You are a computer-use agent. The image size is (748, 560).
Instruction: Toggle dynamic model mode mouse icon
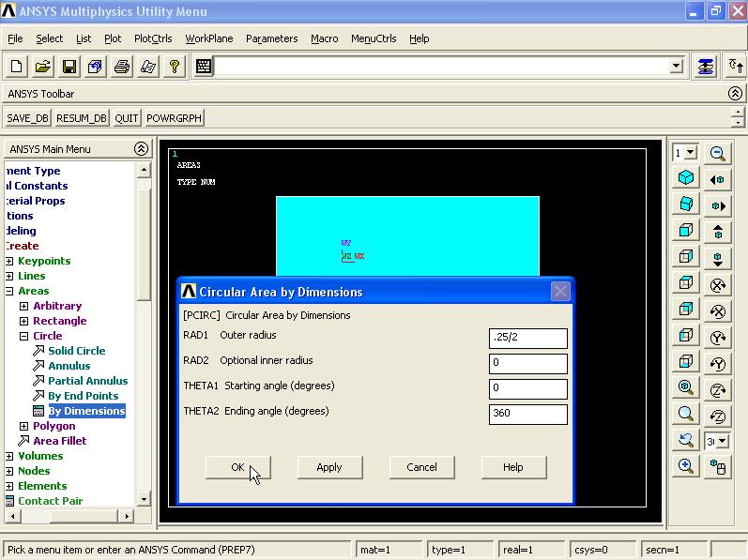tap(717, 466)
